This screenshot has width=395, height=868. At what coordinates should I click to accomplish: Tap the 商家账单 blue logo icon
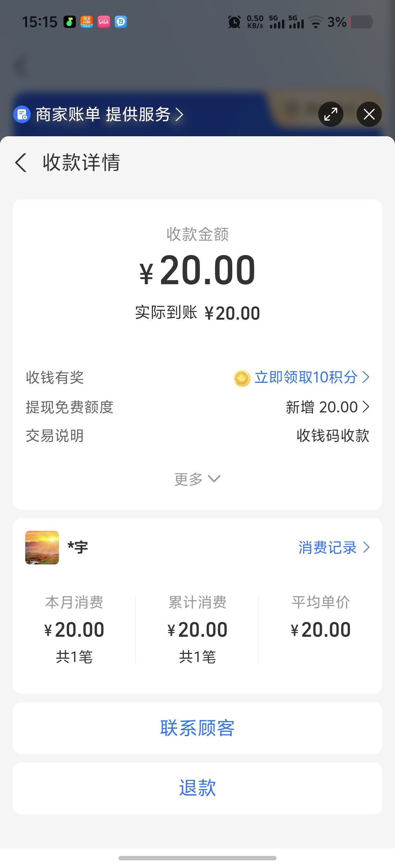22,114
